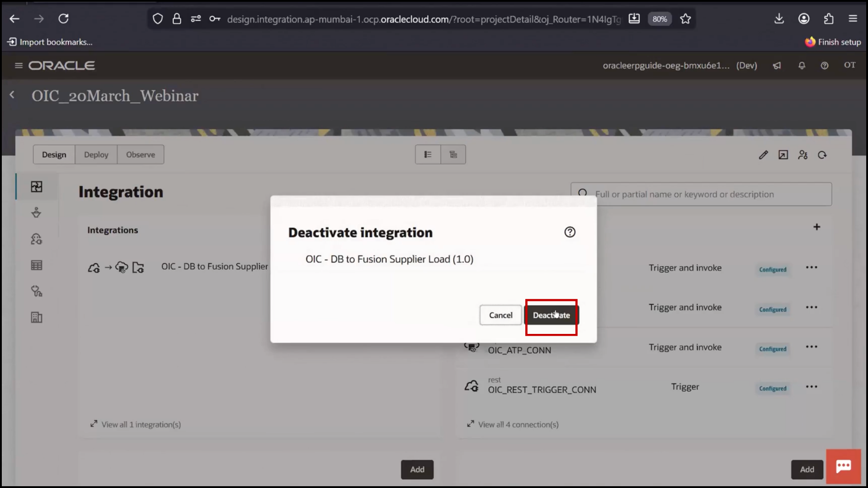
Task: Open OT user profile menu
Action: click(849, 65)
